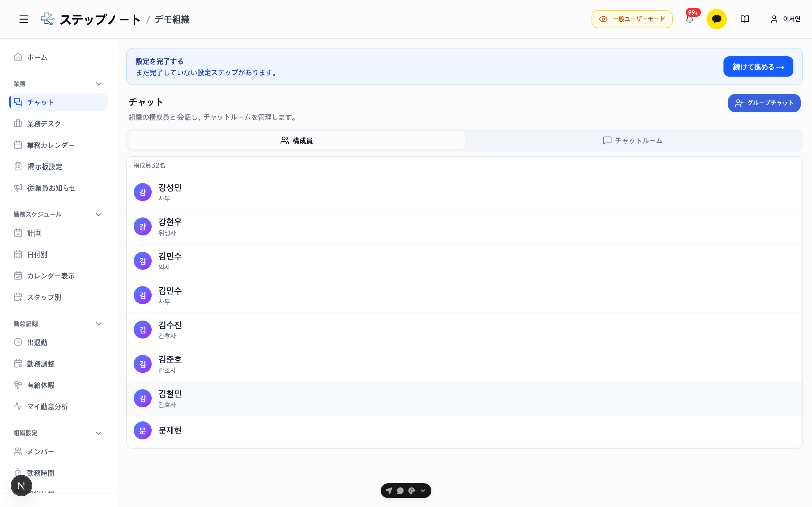Open notifications bell with 99+ badge
Image resolution: width=812 pixels, height=507 pixels.
[690, 19]
